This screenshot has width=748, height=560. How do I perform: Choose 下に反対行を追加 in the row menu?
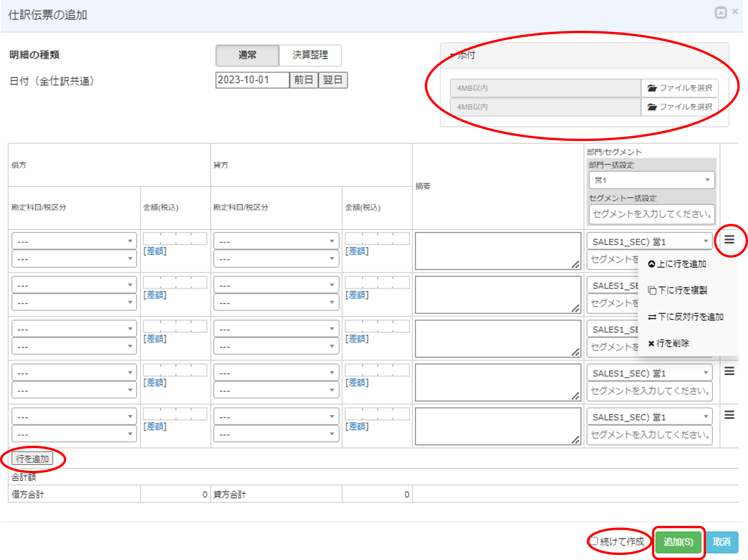(685, 317)
